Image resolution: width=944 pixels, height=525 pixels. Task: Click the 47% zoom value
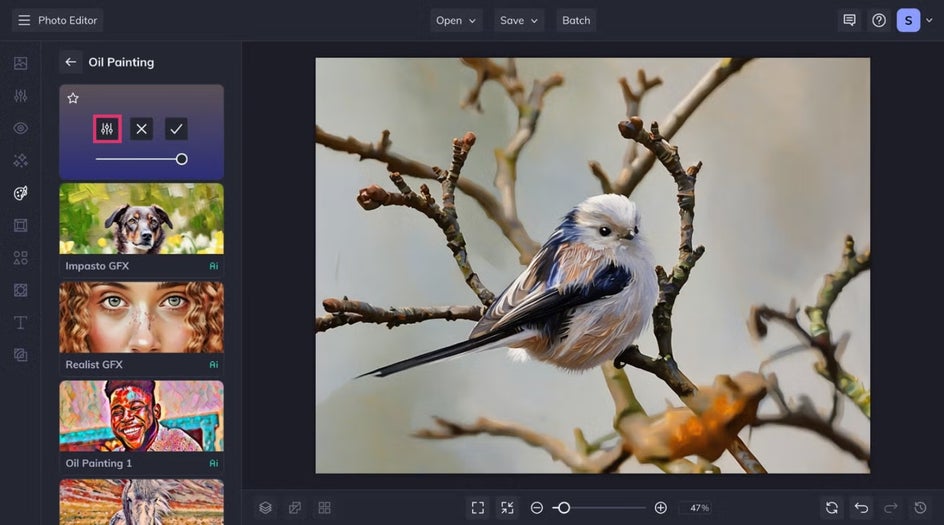tap(699, 508)
